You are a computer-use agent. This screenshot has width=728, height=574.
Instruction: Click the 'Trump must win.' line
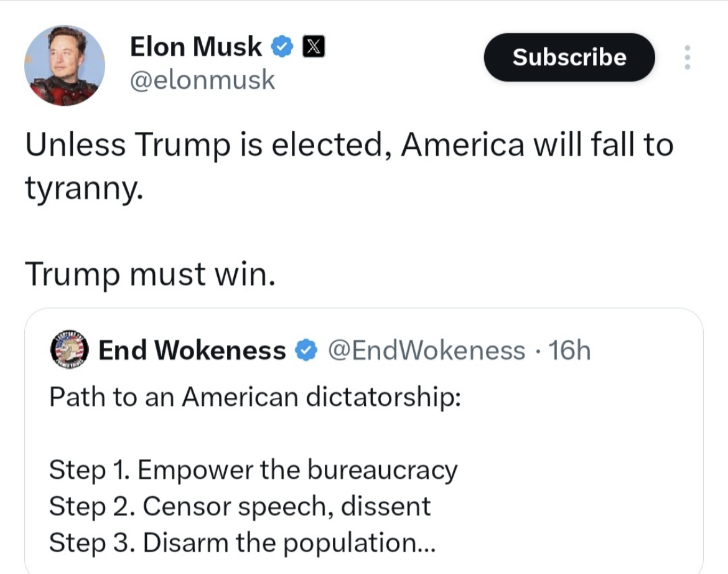149,274
